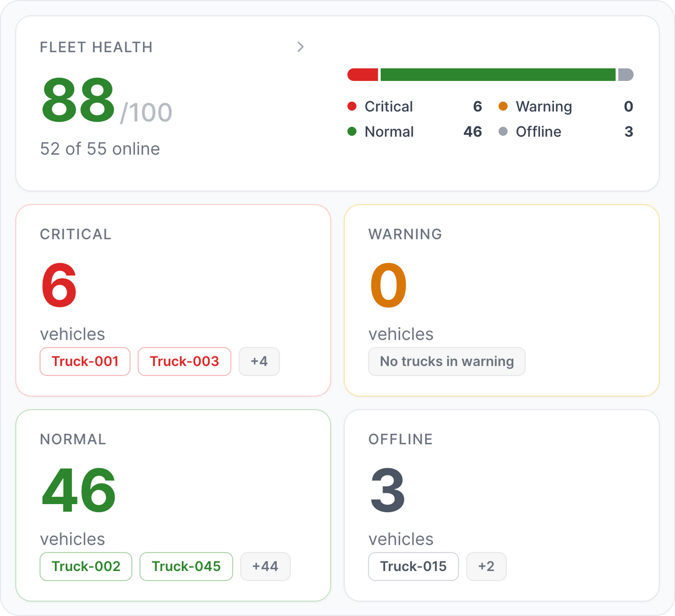Select the red Critical legend dot

[352, 106]
